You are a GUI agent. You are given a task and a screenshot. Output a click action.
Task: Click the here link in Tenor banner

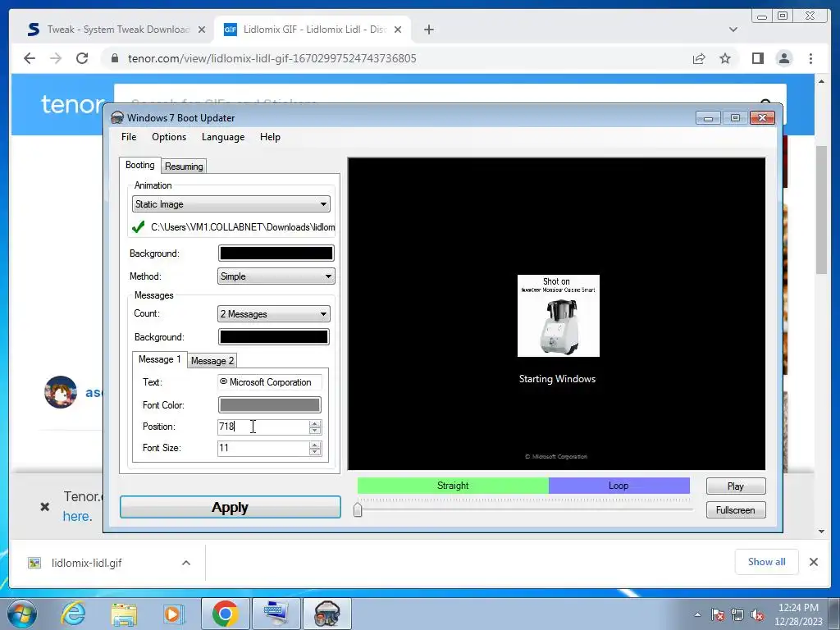(x=77, y=517)
